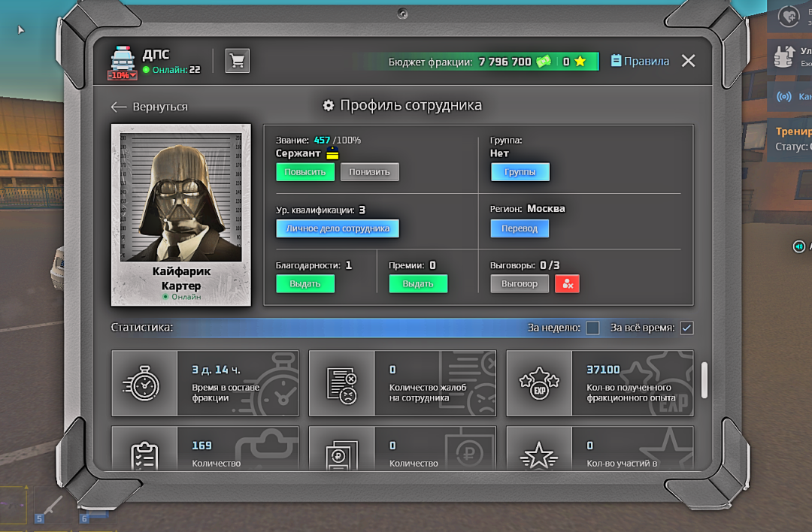Open the Группы button
Viewport: 812px width, 532px height.
click(x=520, y=172)
